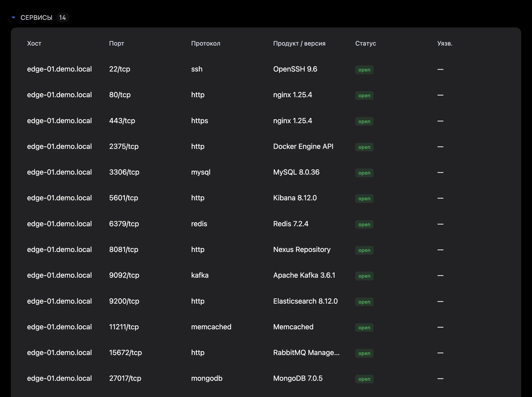Select the 9200/tcp port cell
This screenshot has width=532, height=397.
tap(124, 301)
